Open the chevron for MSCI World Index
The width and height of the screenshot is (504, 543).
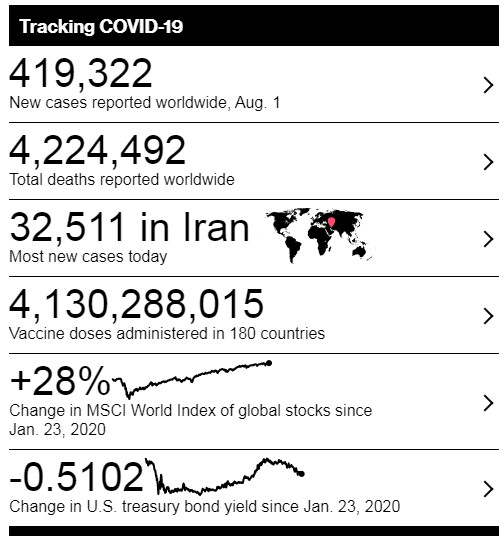point(488,403)
